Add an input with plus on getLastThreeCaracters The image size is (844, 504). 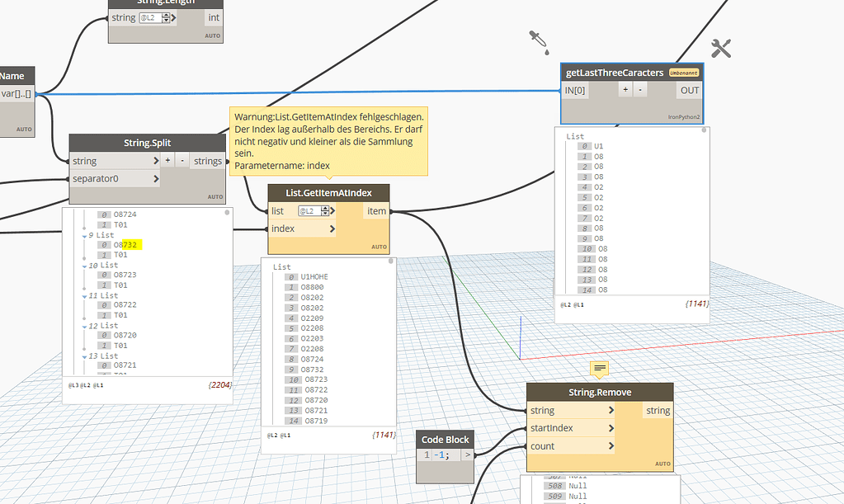pyautogui.click(x=625, y=89)
